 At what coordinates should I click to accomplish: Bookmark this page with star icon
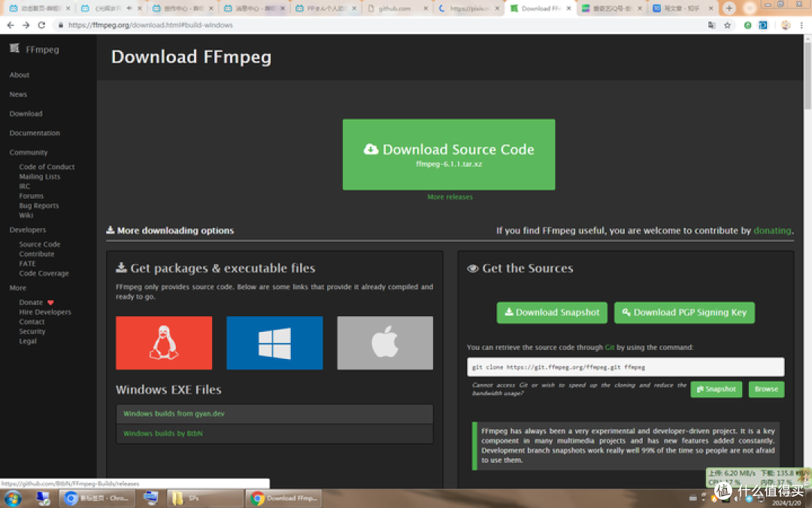pos(727,25)
